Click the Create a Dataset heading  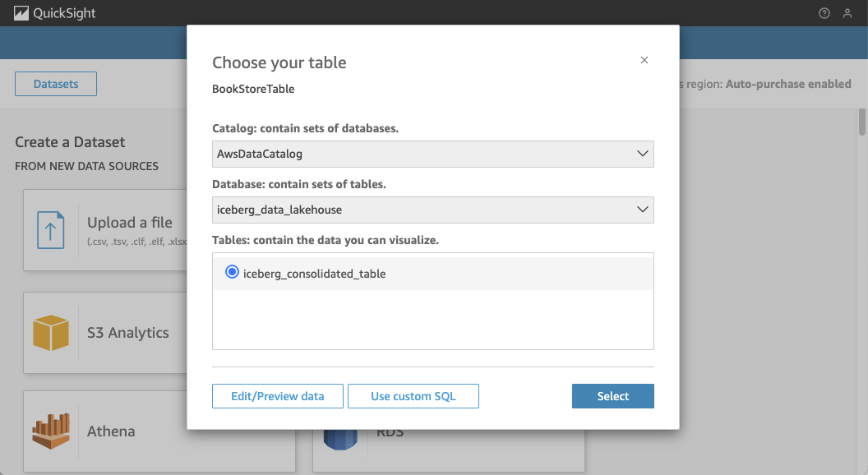pos(70,142)
